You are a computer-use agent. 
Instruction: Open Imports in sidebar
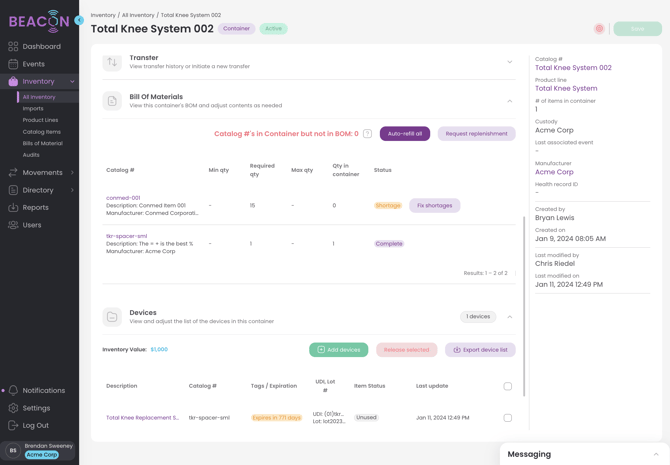coord(33,109)
